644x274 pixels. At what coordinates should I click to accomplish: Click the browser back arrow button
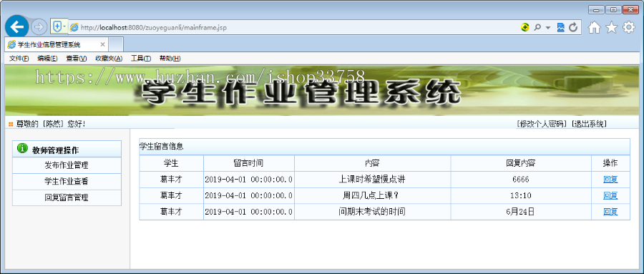[17, 27]
